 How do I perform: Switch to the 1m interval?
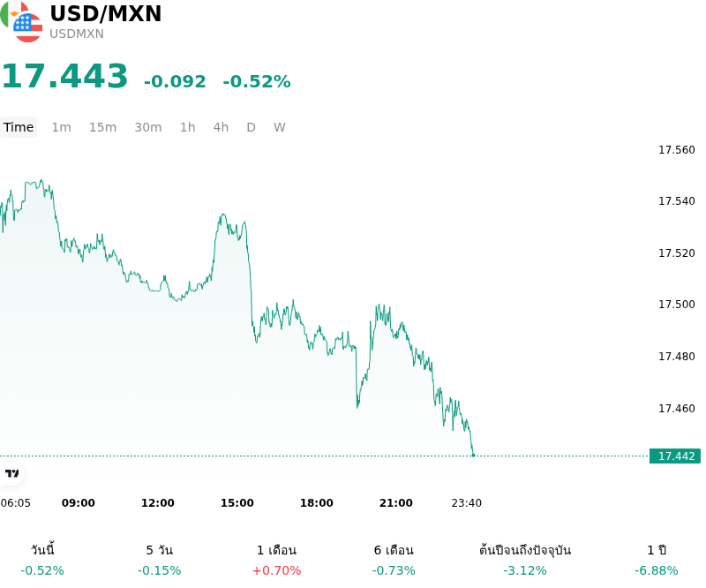61,127
